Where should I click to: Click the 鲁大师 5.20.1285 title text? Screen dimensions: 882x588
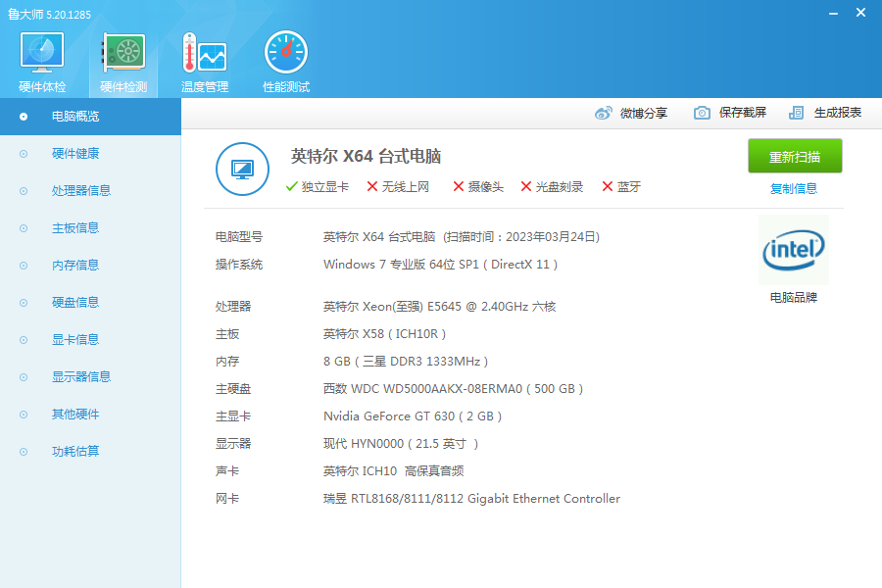(x=50, y=14)
